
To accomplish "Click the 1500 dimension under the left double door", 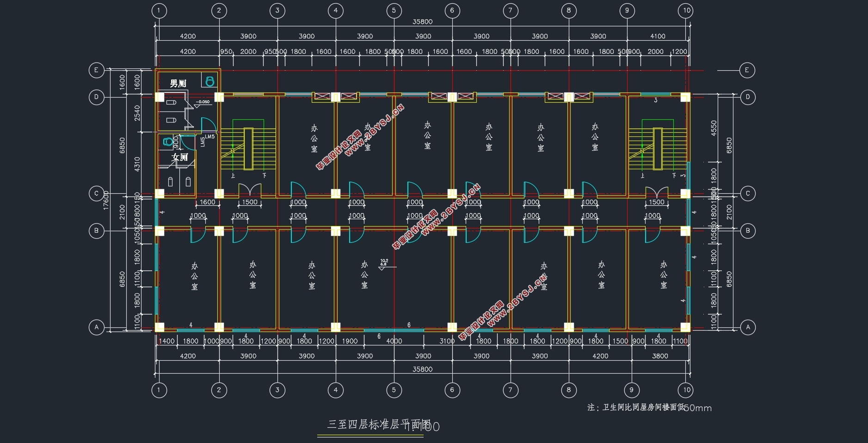I will (x=250, y=202).
